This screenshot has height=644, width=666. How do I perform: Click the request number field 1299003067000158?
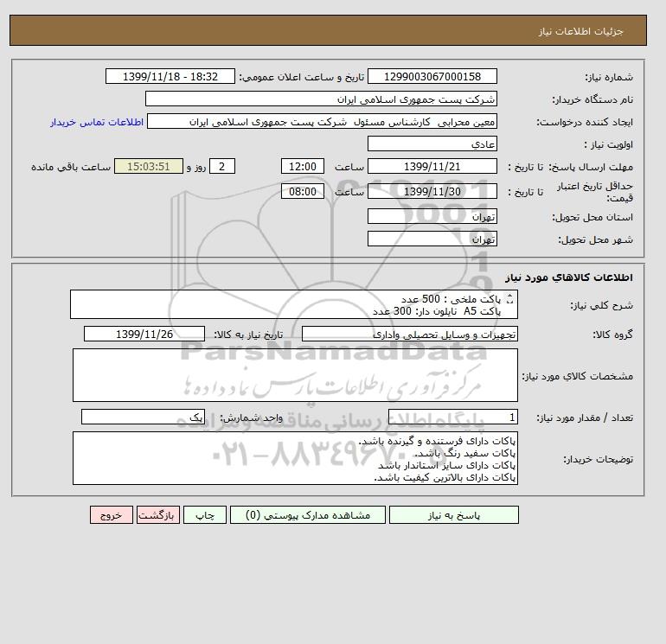click(x=432, y=76)
